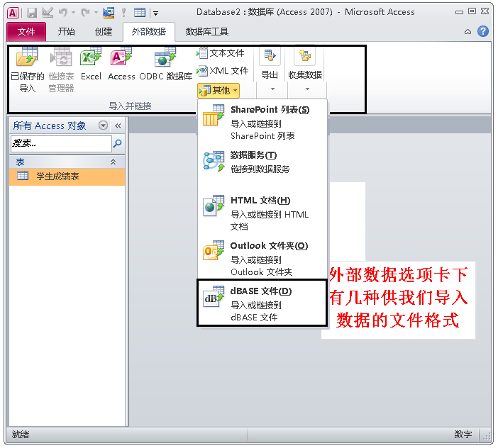Click the search magnifier icon
The height and width of the screenshot is (448, 498).
point(117,143)
